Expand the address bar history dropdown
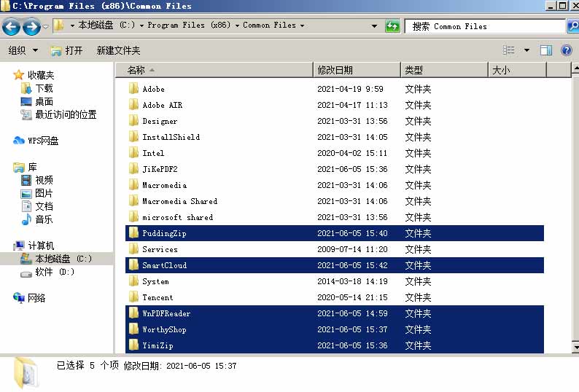Screen dimensions: 579x392 click(x=374, y=26)
